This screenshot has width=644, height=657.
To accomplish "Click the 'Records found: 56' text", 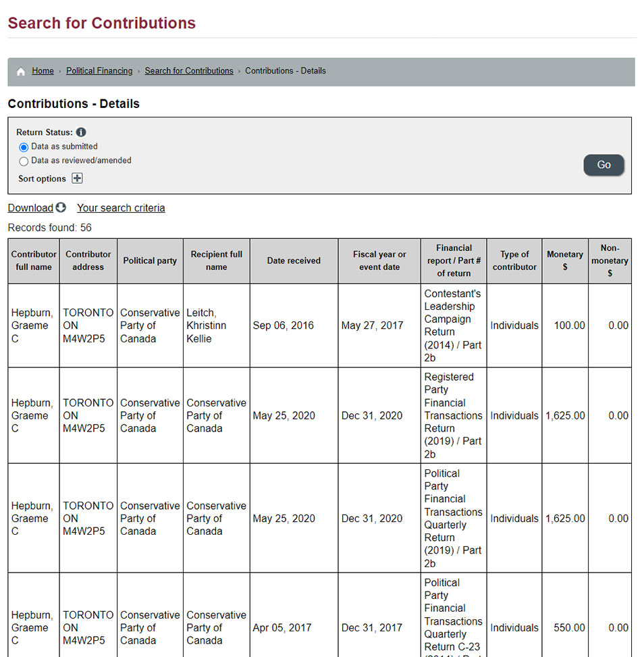I will 49,228.
